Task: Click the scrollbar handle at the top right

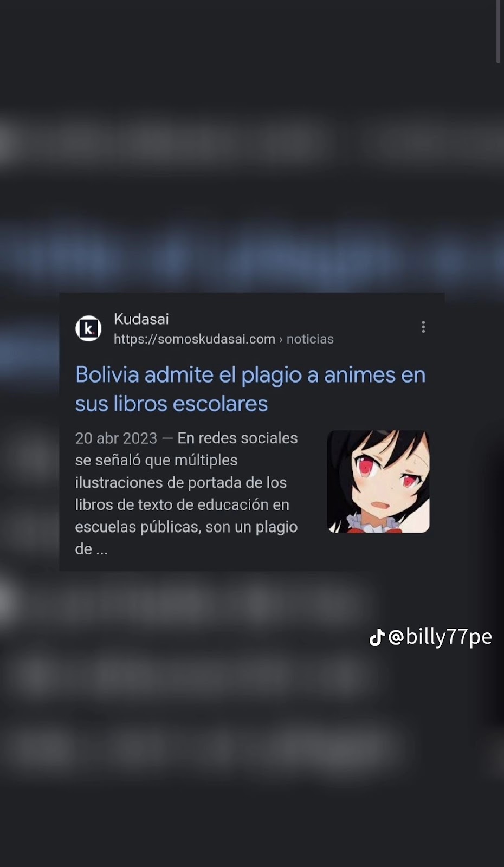Action: (499, 33)
